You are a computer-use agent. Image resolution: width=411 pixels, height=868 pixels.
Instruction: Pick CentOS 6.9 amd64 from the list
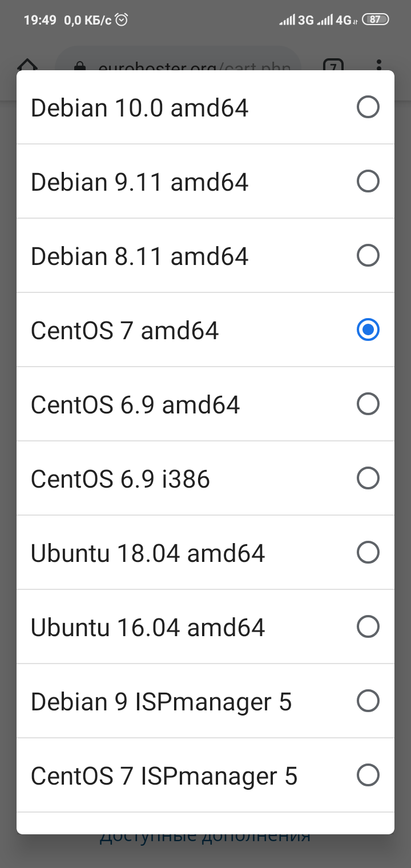click(135, 404)
